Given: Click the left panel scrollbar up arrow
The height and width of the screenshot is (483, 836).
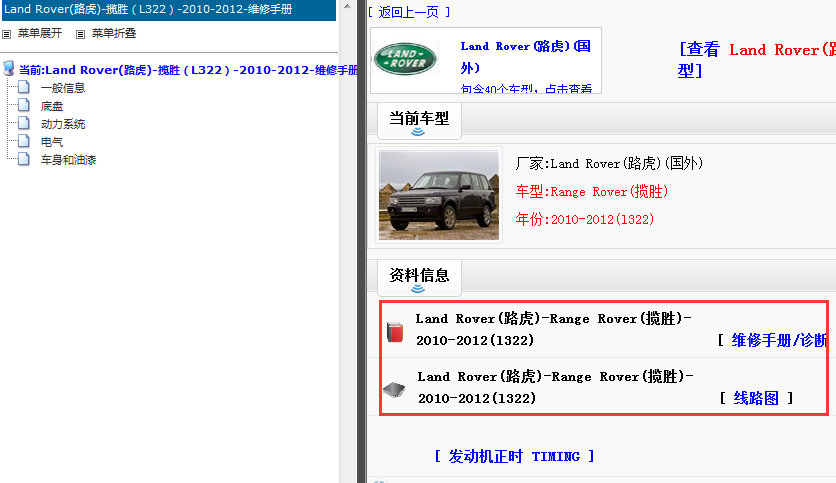Looking at the screenshot, I should tap(347, 6).
